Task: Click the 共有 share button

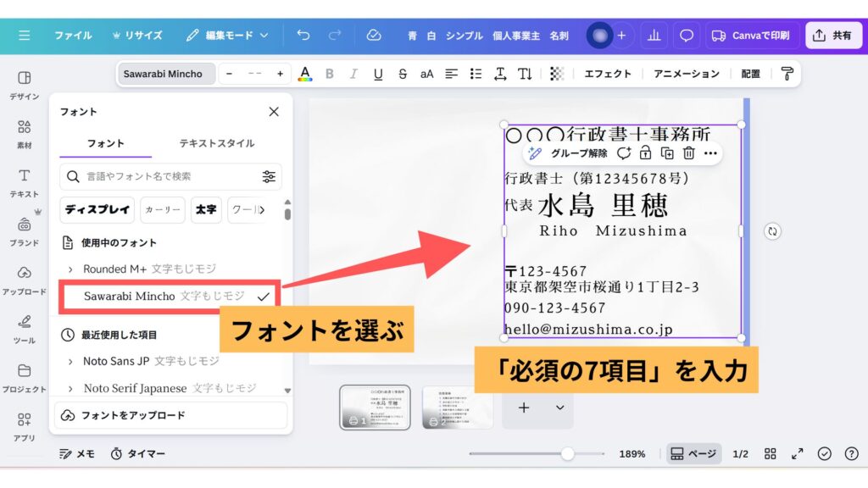Action: coord(832,36)
